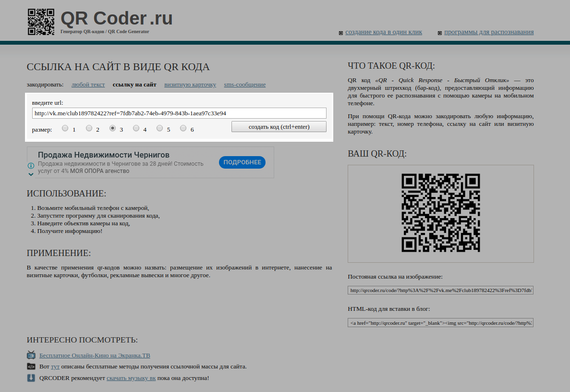The image size is (570, 392).
Task: Click the download icon beside QRCODER рекомендует
Action: click(x=31, y=378)
